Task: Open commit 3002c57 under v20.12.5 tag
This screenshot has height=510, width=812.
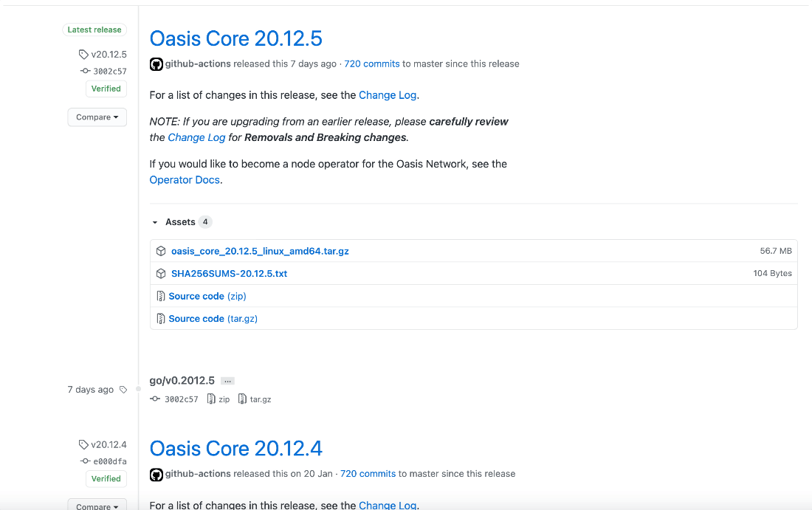Action: pos(110,72)
